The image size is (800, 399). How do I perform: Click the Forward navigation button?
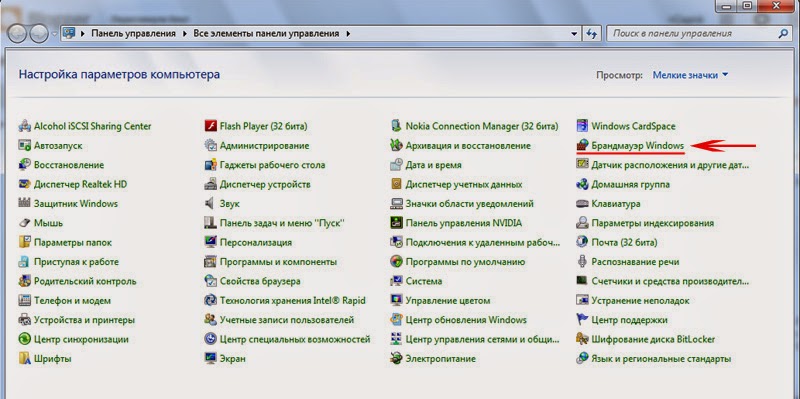click(39, 34)
